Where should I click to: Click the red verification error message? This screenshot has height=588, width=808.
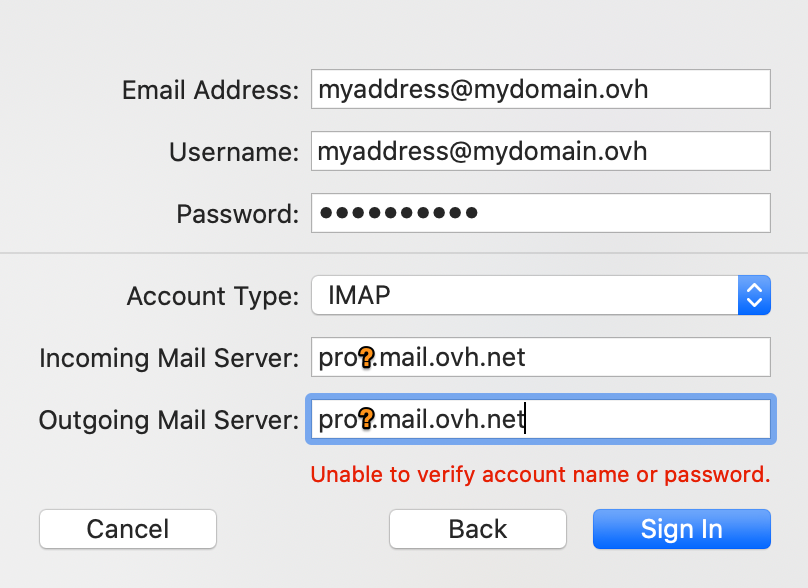[x=541, y=474]
